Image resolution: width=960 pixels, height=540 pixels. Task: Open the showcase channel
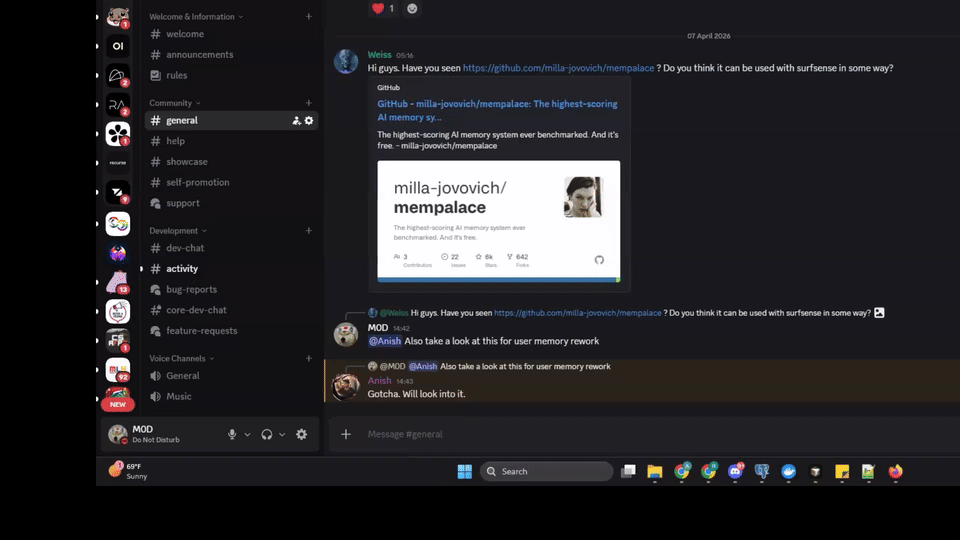click(231, 162)
